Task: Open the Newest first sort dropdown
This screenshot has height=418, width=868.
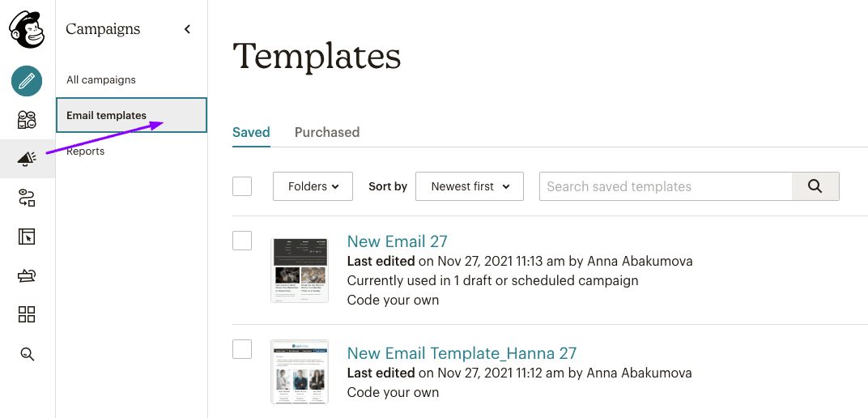Action: click(470, 186)
